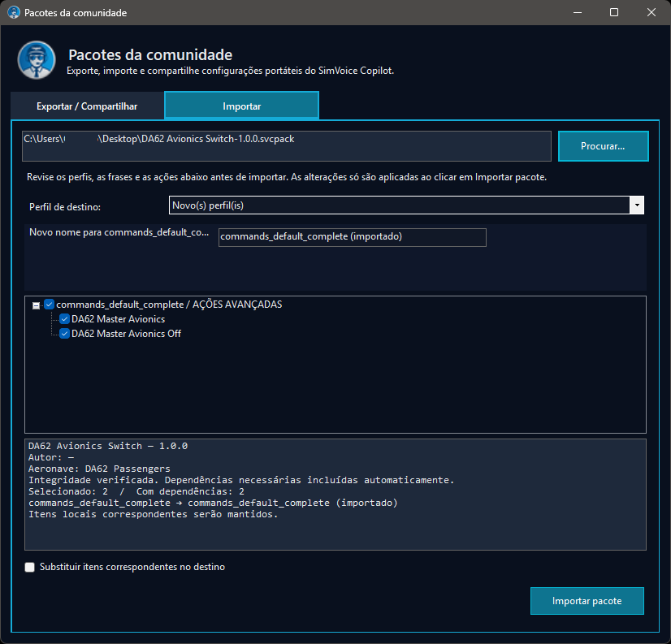
Task: Open the Perfil de destino dropdown arrow
Action: pyautogui.click(x=637, y=205)
